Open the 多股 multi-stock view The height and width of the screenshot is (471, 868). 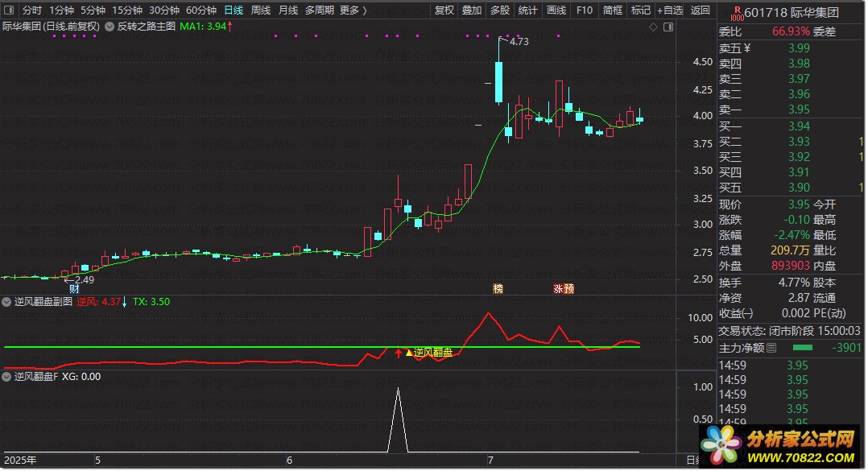click(500, 10)
